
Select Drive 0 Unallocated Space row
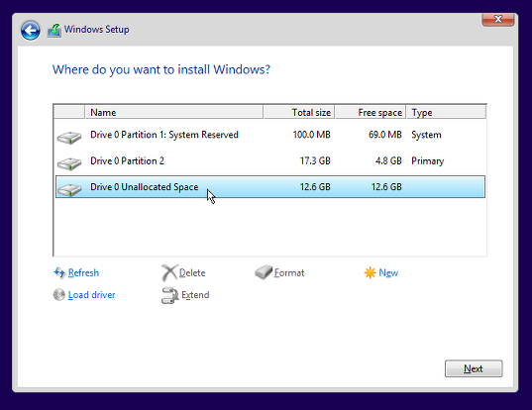(270, 187)
